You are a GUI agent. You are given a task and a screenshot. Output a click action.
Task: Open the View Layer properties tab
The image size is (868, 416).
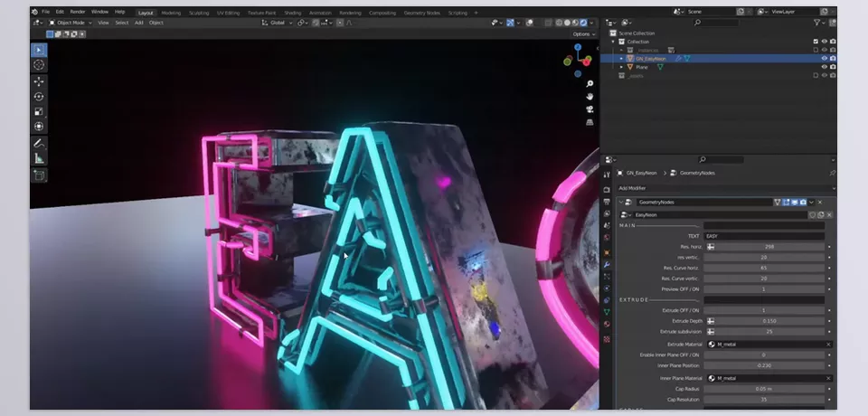(x=607, y=213)
